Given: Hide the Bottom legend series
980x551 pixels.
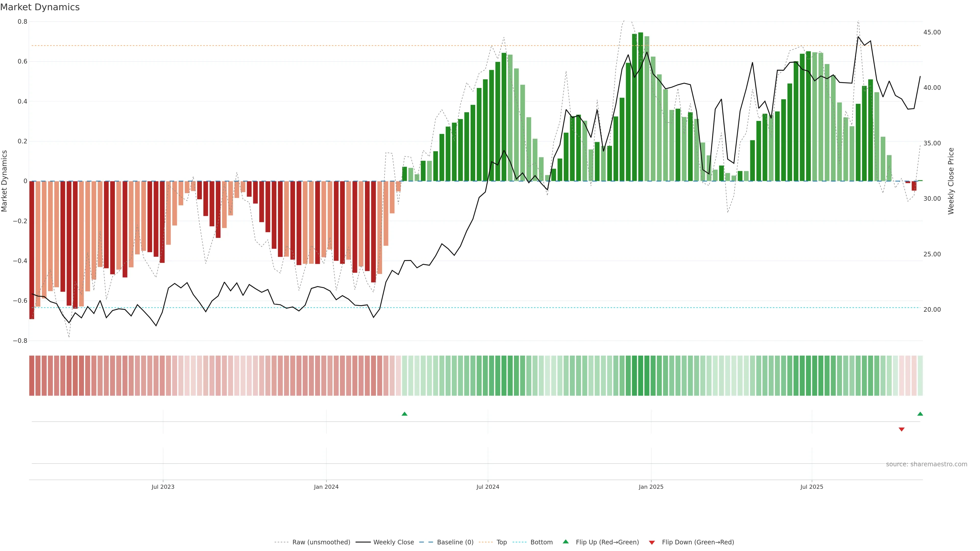Looking at the screenshot, I should pos(541,542).
